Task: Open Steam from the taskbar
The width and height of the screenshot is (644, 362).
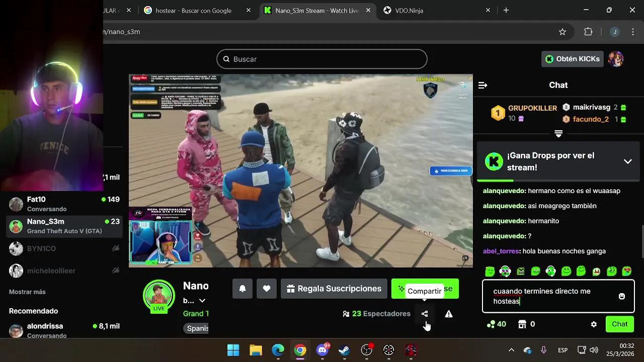Action: 345,350
